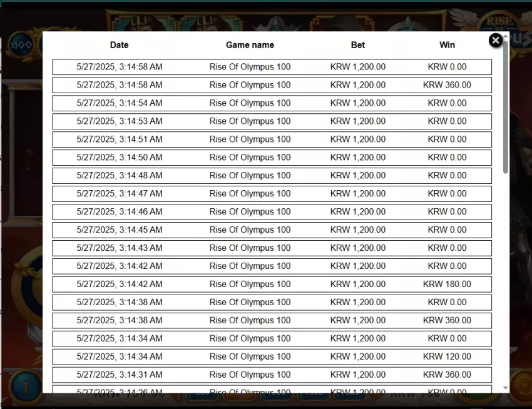Image resolution: width=532 pixels, height=409 pixels.
Task: Select the 3:14:45 AM date cell
Action: (120, 230)
